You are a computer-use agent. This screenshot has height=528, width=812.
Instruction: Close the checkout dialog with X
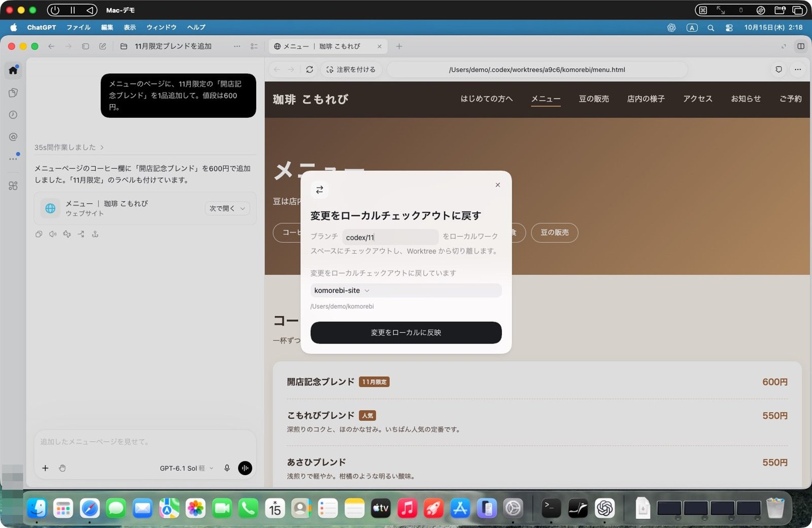click(498, 185)
